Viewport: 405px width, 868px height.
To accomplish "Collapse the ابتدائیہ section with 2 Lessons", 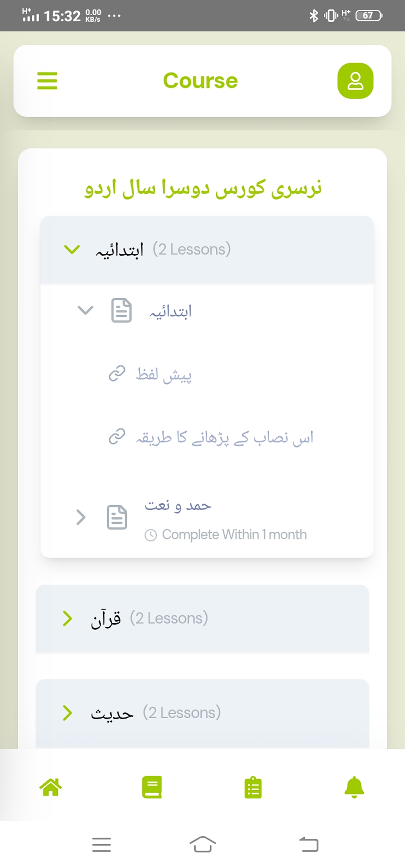I will click(x=72, y=250).
